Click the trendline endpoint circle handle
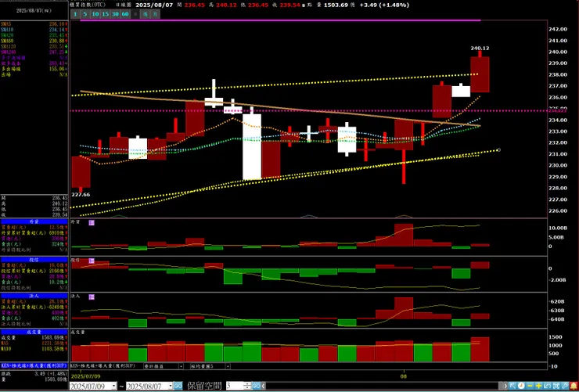Viewport: 579px width, 392px height. (499, 150)
